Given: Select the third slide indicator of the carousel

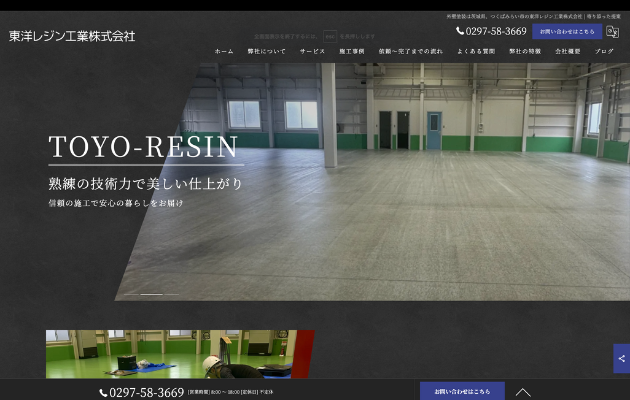Looking at the screenshot, I should [x=172, y=294].
